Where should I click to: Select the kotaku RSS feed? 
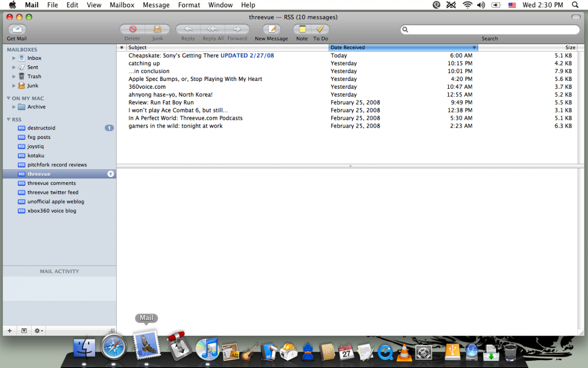tap(36, 156)
